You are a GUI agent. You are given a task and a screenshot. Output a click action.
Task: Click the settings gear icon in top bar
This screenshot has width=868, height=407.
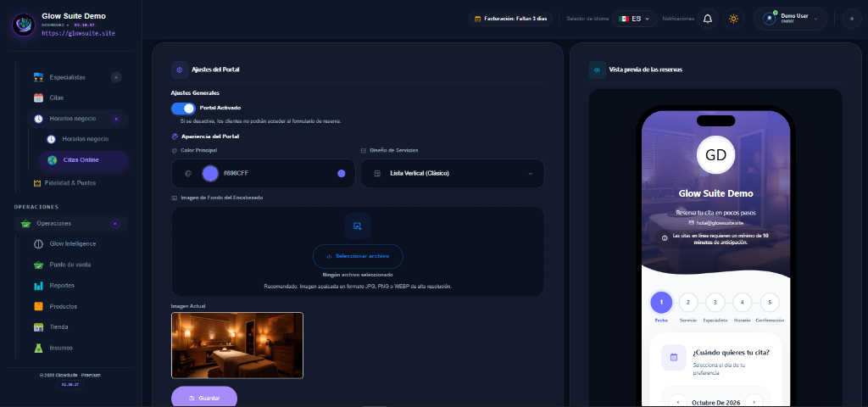(x=851, y=19)
